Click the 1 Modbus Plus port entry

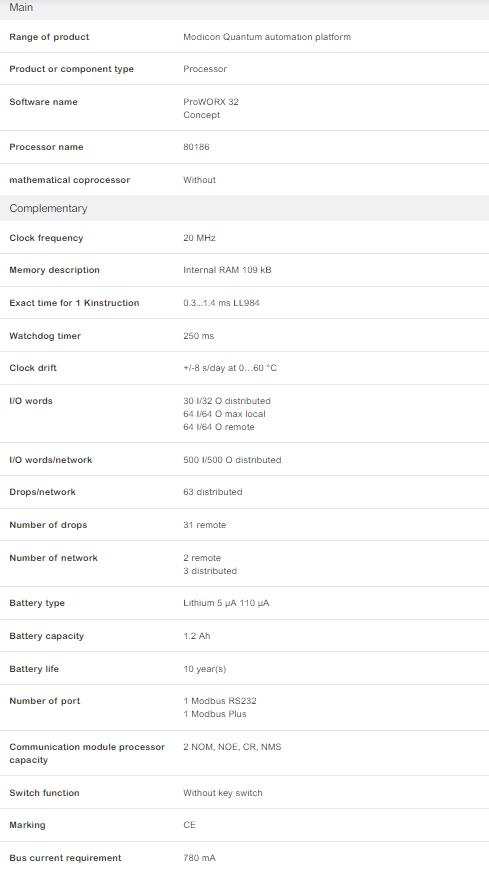coord(215,714)
